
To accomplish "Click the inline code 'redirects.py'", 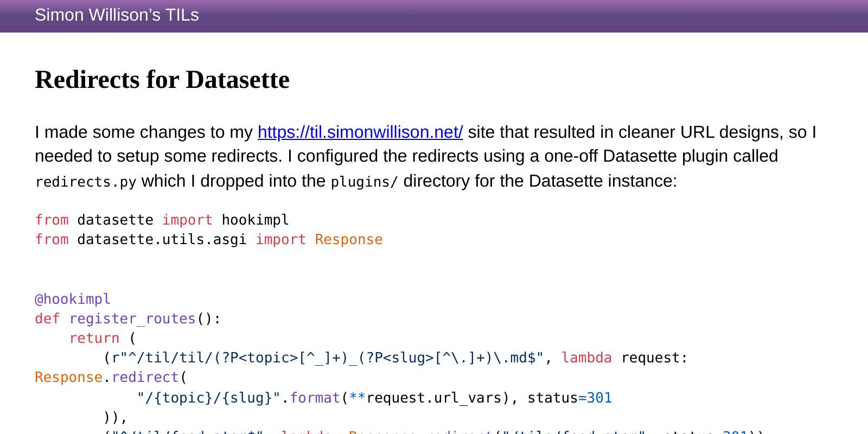I will (x=86, y=182).
